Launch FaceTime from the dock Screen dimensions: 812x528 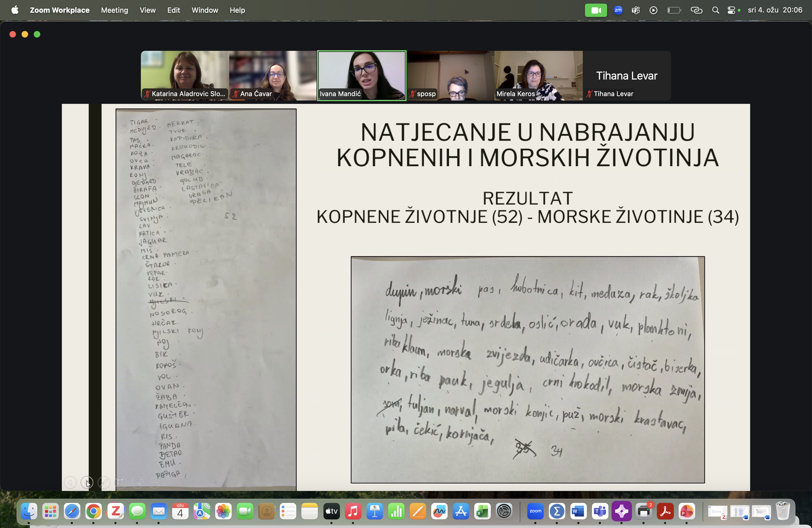point(245,511)
